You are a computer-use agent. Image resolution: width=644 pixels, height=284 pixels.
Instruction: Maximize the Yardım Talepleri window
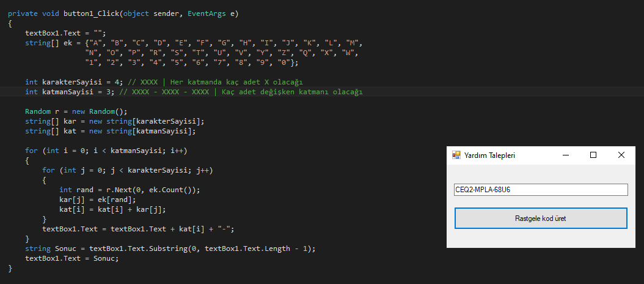click(593, 155)
